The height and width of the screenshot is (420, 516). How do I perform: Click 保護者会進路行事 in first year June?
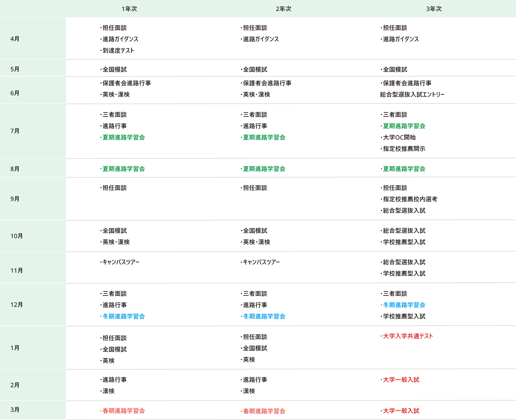click(126, 83)
